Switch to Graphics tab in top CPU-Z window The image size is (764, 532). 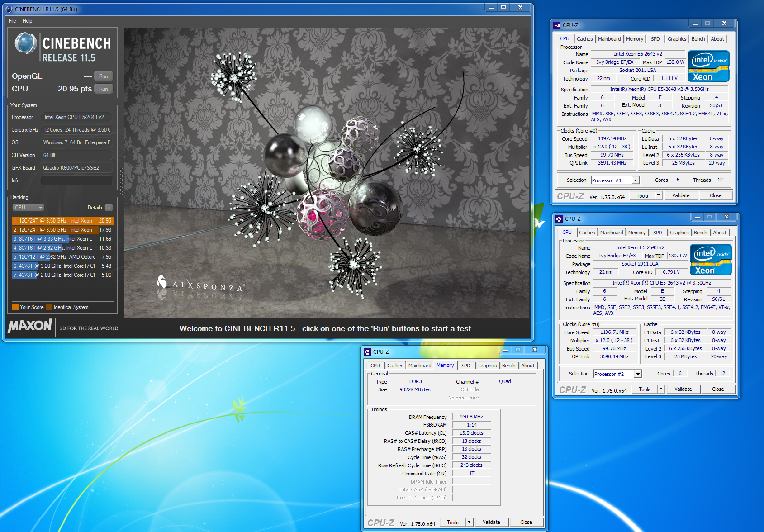tap(677, 39)
